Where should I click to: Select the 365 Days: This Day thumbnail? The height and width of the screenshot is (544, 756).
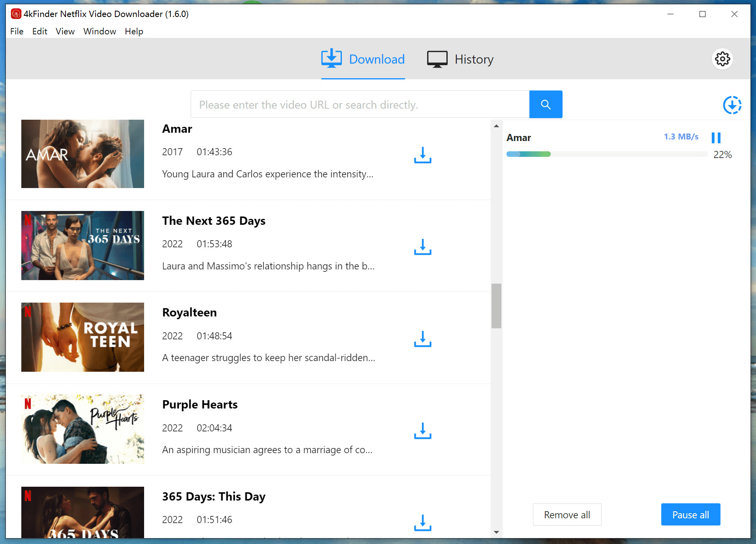(83, 512)
